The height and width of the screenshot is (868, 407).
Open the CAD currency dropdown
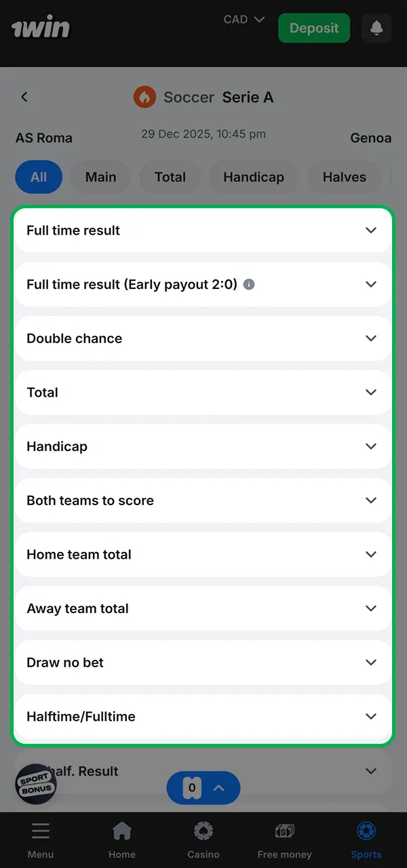(x=243, y=19)
